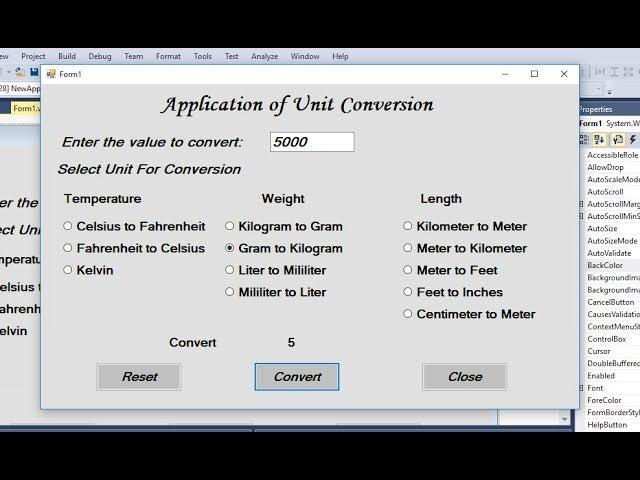
Task: Click the Form1 window title bar icon
Action: [51, 74]
